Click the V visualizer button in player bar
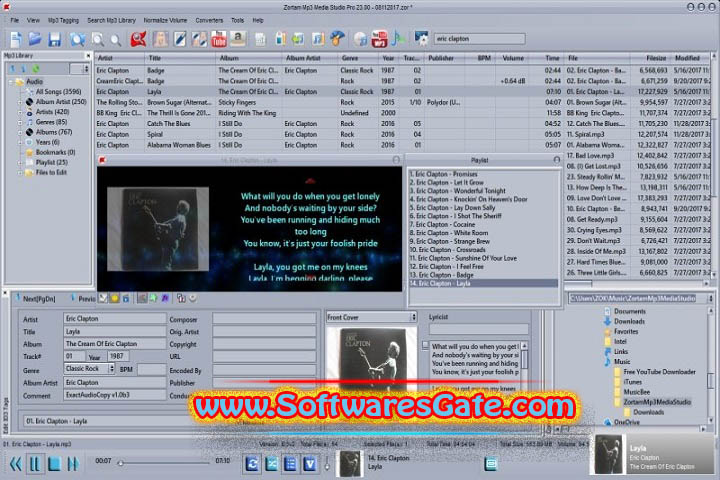Viewport: 720px width, 480px height. pos(309,464)
